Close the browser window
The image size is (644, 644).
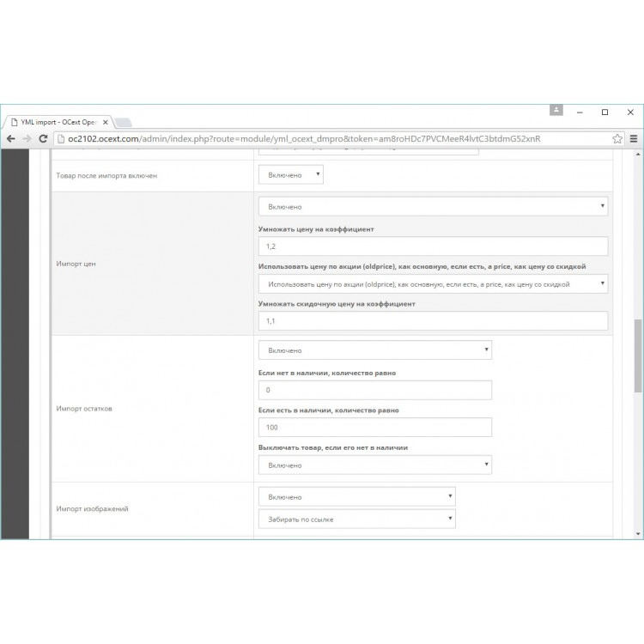tap(630, 112)
